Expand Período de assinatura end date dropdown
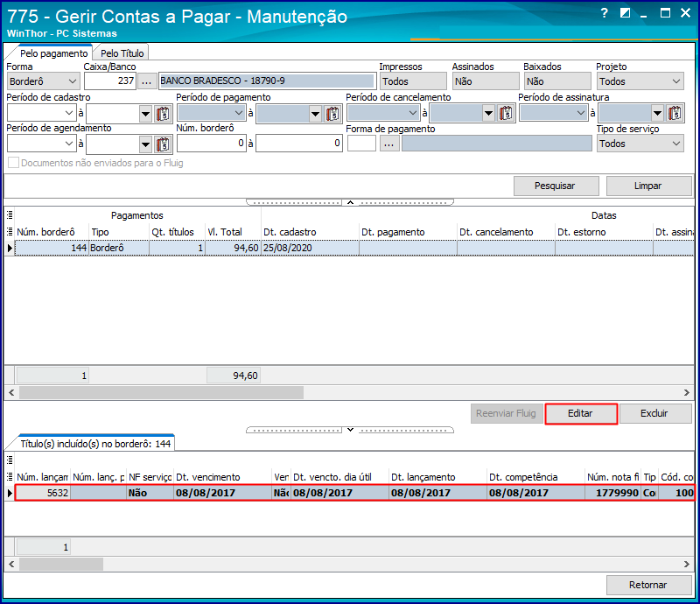 (x=657, y=114)
